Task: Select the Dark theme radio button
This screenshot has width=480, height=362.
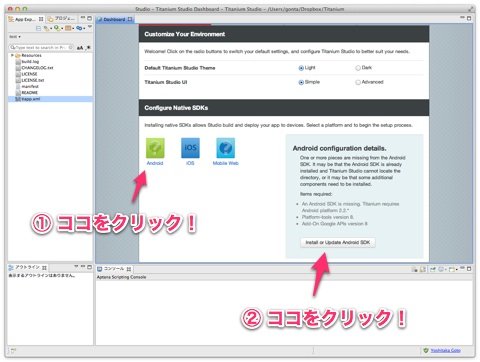Action: tap(358, 68)
